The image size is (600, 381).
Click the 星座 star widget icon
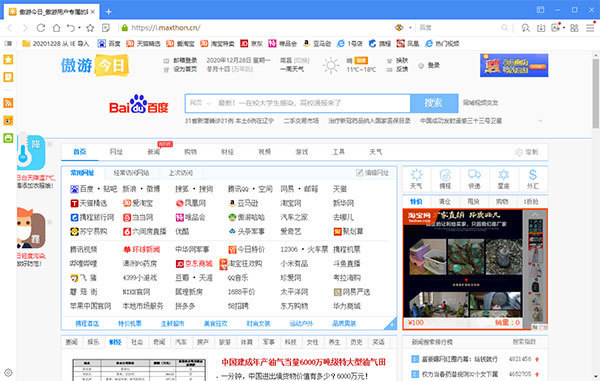click(504, 179)
